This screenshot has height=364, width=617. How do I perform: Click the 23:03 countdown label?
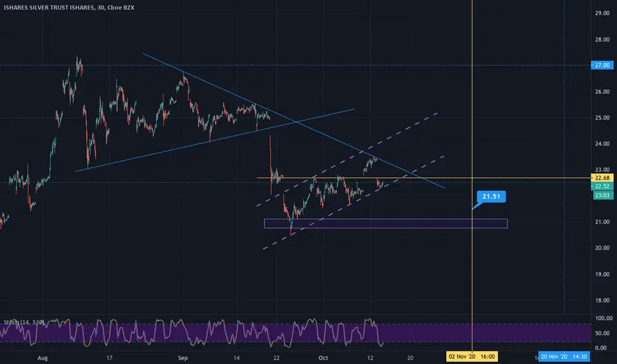pos(602,195)
